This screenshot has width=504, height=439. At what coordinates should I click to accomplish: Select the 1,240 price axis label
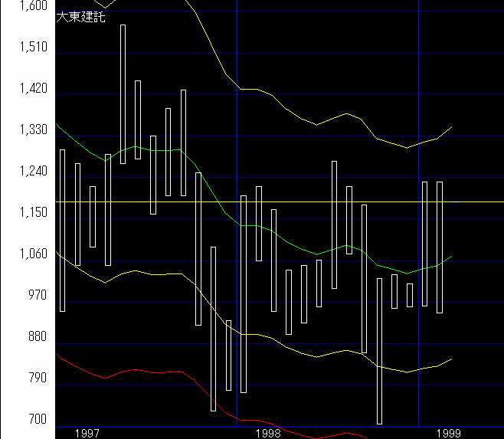[34, 172]
